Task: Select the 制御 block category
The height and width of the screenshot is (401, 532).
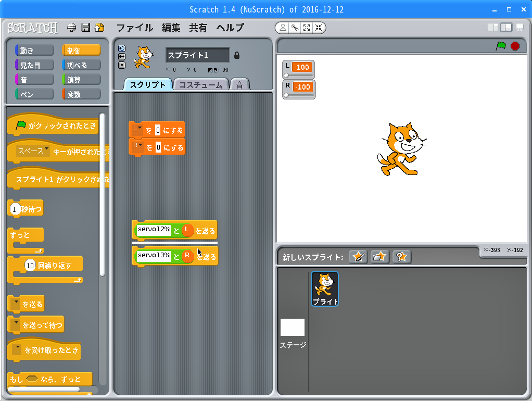Action: (81, 51)
